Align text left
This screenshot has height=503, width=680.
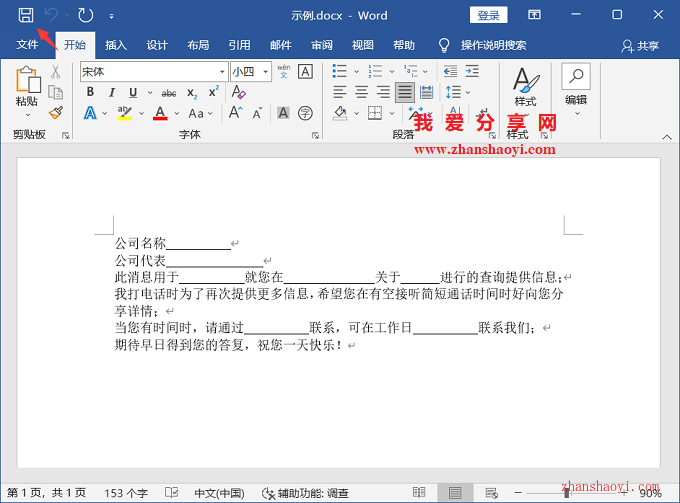point(340,92)
